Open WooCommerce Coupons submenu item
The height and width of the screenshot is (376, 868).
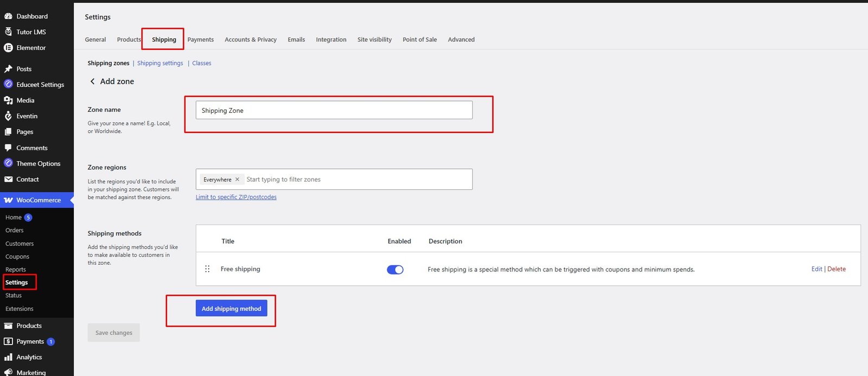click(17, 257)
